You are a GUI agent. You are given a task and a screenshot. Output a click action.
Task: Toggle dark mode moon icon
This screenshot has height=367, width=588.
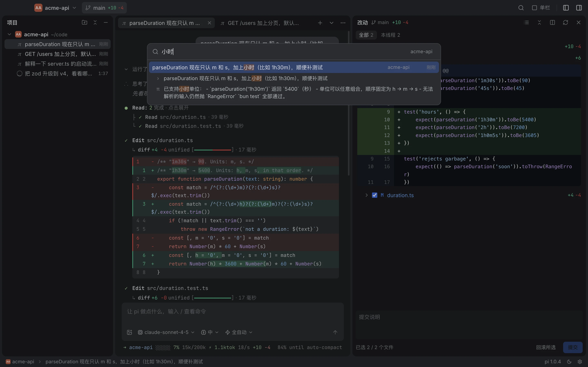click(569, 362)
